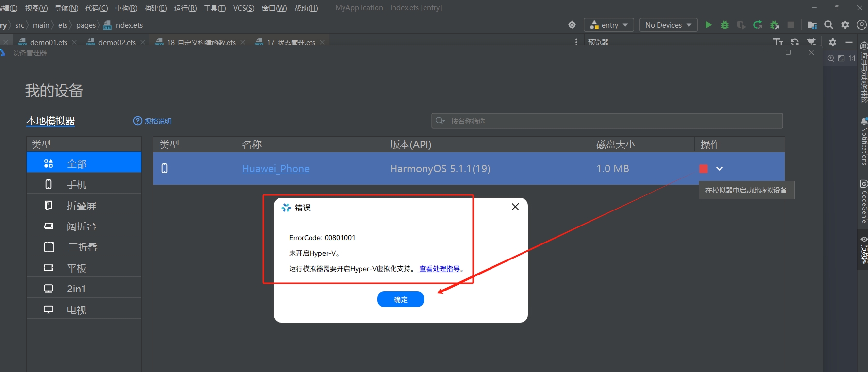Select the 本地模拟器 tab

point(50,121)
